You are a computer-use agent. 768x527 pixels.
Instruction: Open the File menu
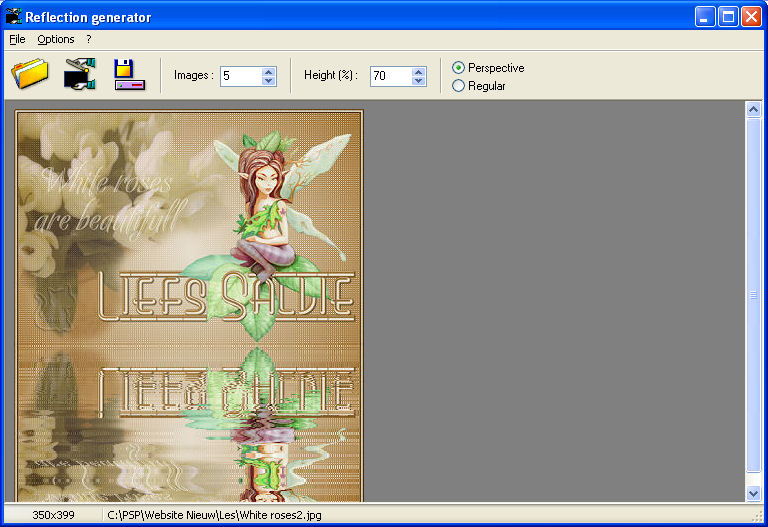(17, 39)
